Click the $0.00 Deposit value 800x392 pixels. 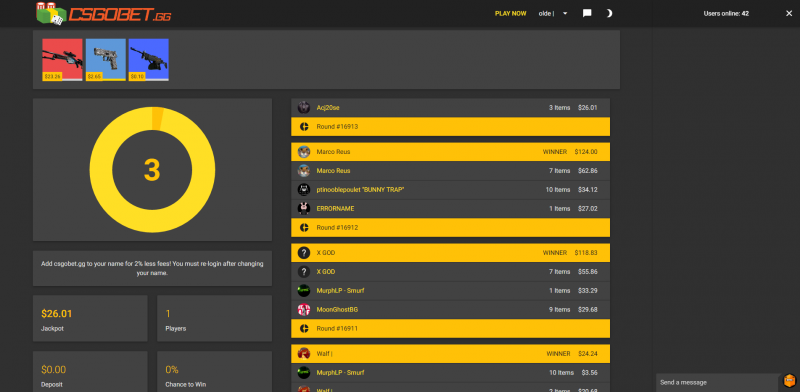(54, 370)
